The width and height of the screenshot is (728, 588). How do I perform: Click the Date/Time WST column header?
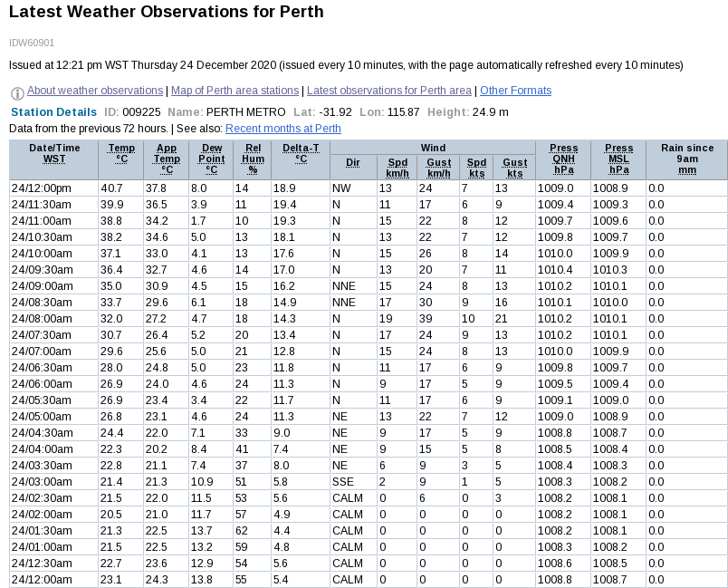(54, 153)
